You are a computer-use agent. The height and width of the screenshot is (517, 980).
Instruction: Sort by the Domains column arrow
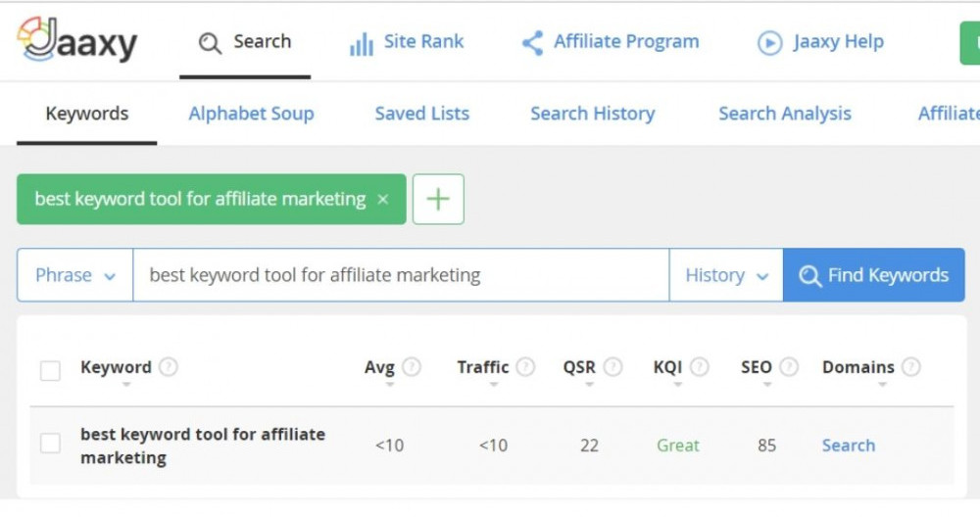(x=883, y=385)
